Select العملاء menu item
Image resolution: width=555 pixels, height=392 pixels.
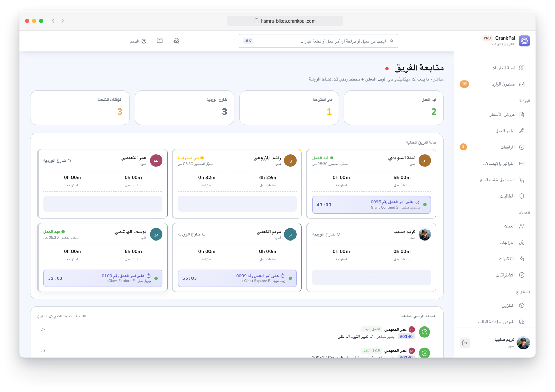pyautogui.click(x=495, y=226)
